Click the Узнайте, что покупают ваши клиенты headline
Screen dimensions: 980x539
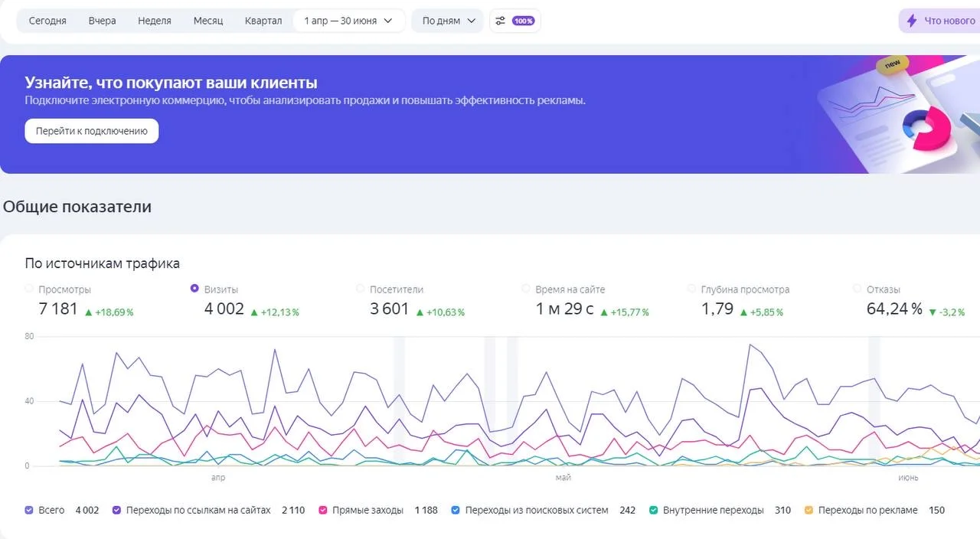(171, 83)
